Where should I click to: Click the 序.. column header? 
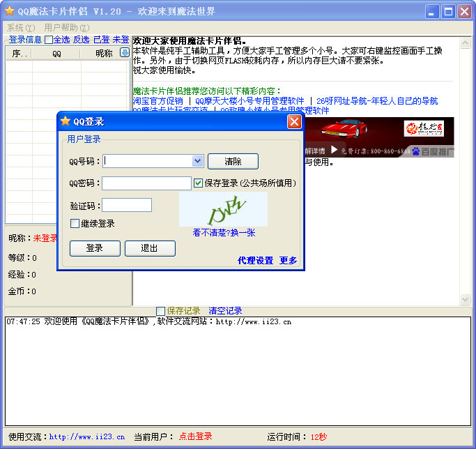click(x=19, y=54)
